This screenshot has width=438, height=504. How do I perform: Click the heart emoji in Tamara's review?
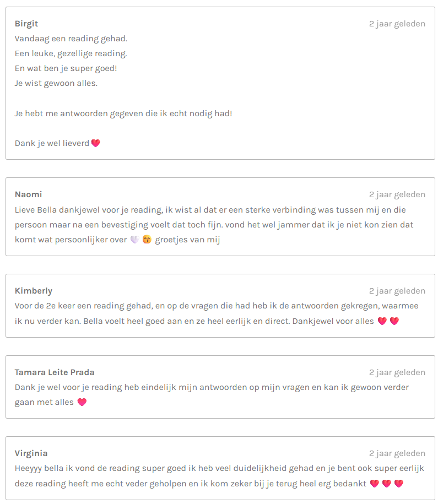(x=82, y=402)
